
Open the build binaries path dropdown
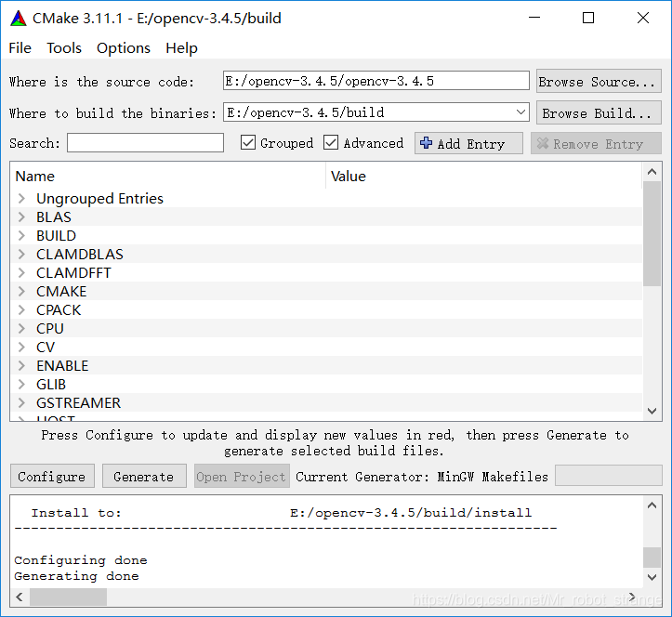coord(520,112)
